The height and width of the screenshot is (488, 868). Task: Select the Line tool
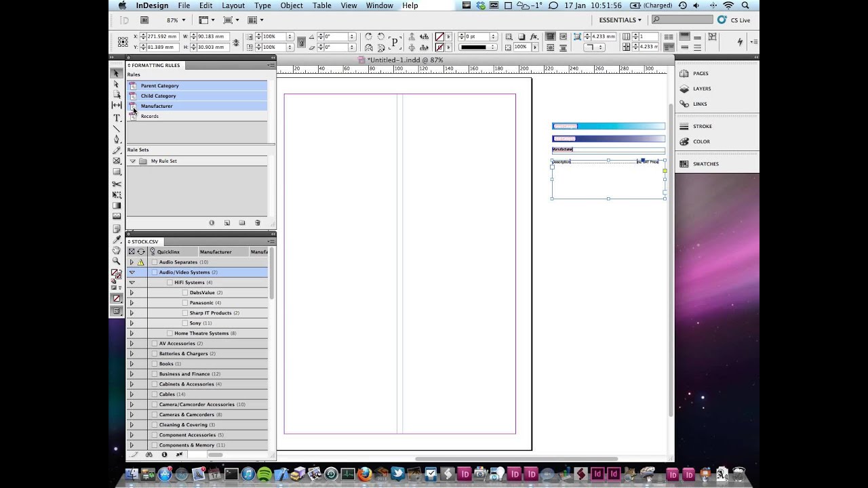(x=116, y=129)
